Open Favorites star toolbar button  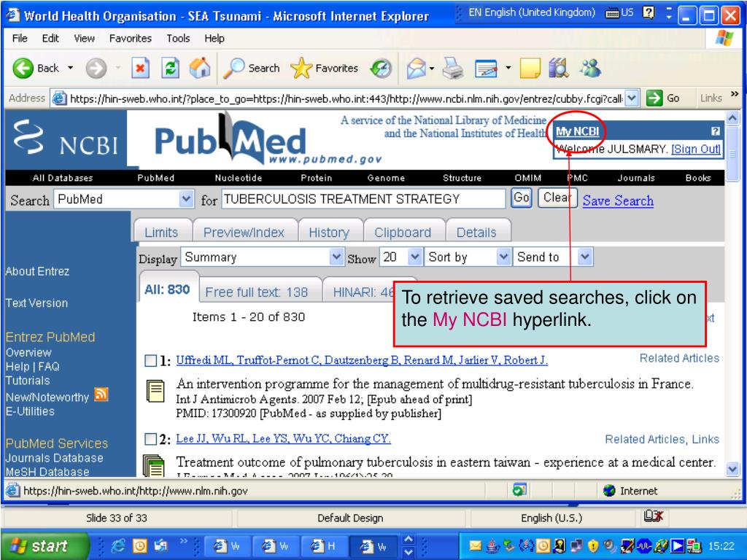[x=324, y=68]
